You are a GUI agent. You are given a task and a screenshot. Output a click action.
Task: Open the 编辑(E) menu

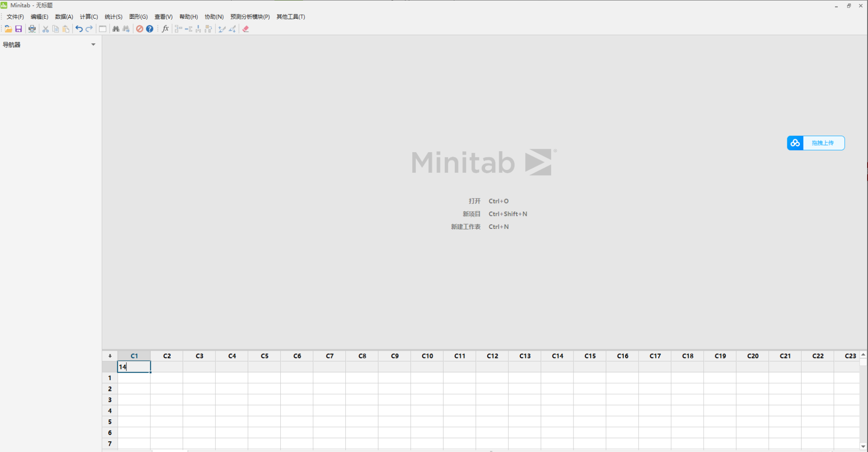pos(39,17)
